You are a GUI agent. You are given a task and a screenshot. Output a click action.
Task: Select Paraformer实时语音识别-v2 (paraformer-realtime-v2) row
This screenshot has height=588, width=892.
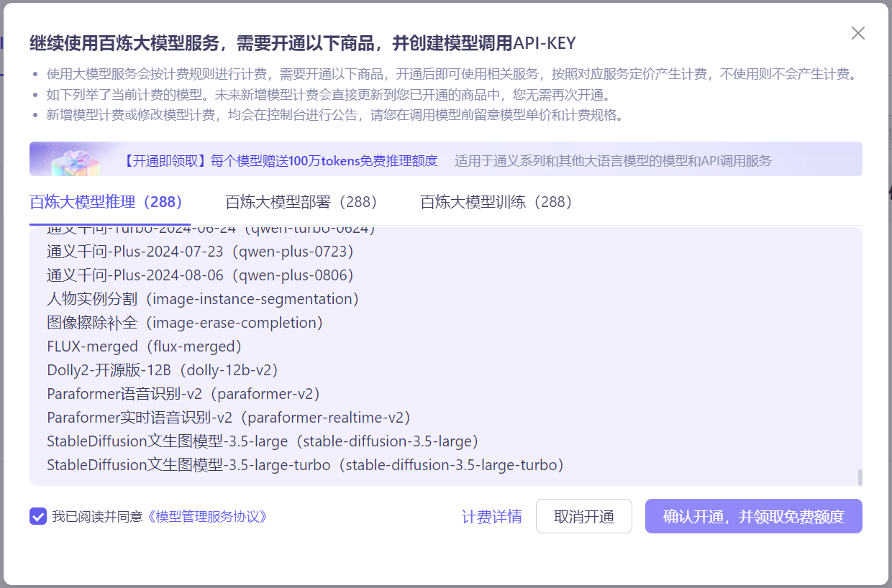tap(229, 418)
